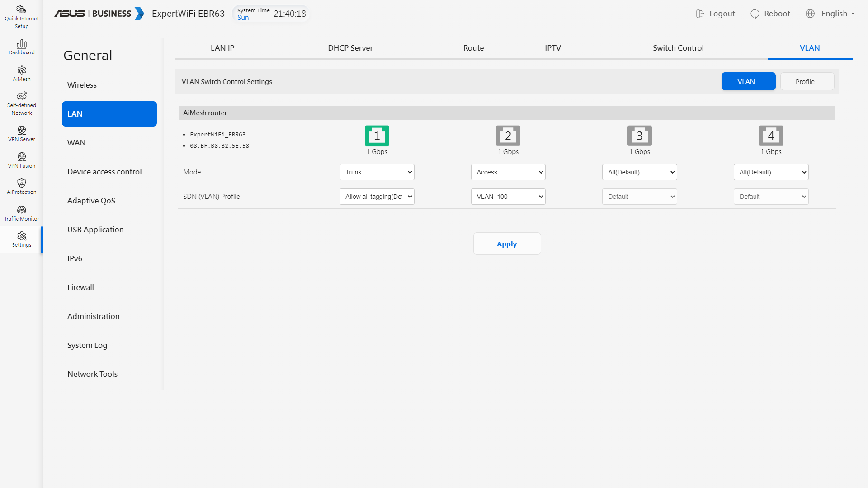Select LAN port 4 icon
Image resolution: width=868 pixels, height=488 pixels.
click(770, 136)
